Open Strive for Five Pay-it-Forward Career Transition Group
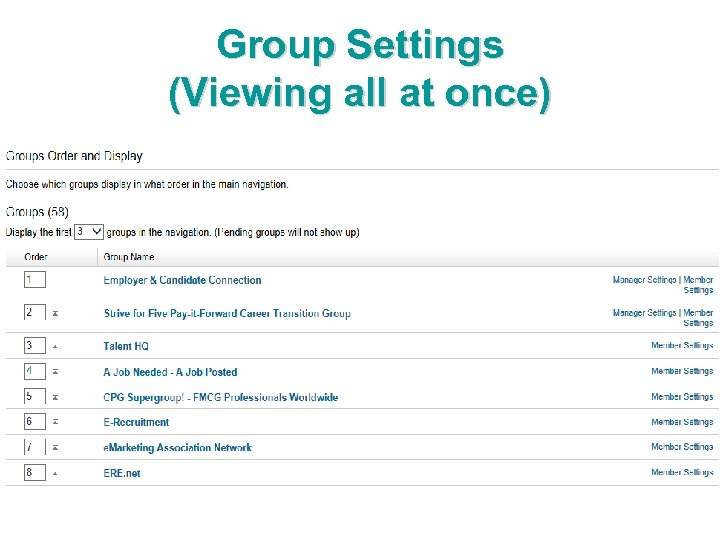The width and height of the screenshot is (720, 540). pos(227,314)
